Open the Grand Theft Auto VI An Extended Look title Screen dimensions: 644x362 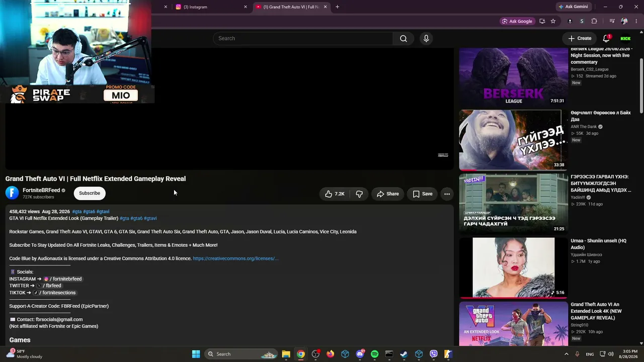coord(596,311)
